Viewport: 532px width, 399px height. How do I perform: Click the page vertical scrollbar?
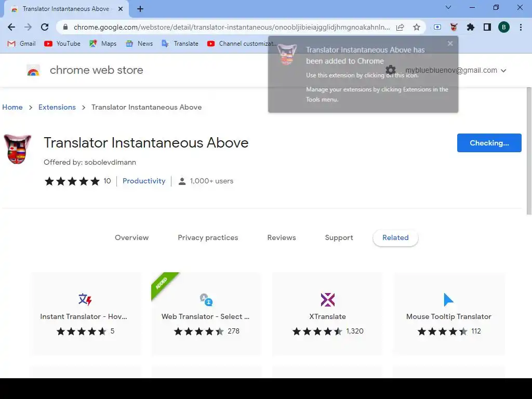(529, 151)
